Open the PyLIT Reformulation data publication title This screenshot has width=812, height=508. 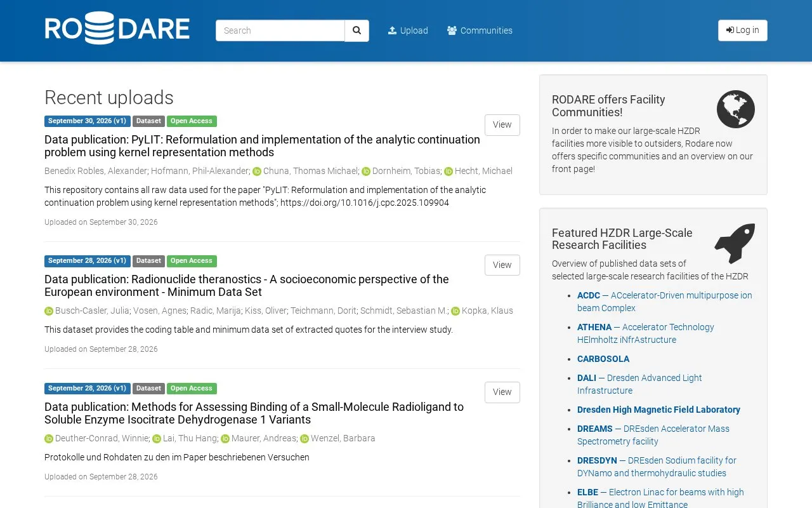tap(262, 146)
